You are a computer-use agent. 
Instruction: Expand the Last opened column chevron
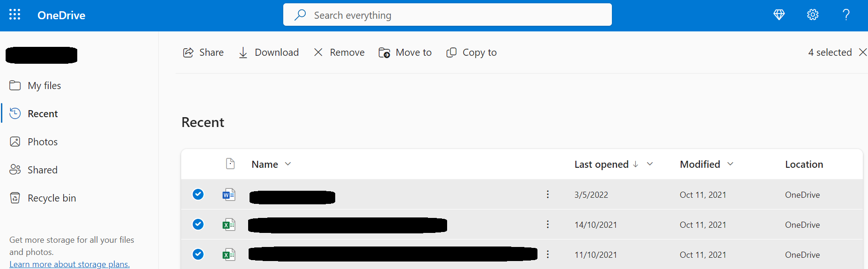click(650, 164)
